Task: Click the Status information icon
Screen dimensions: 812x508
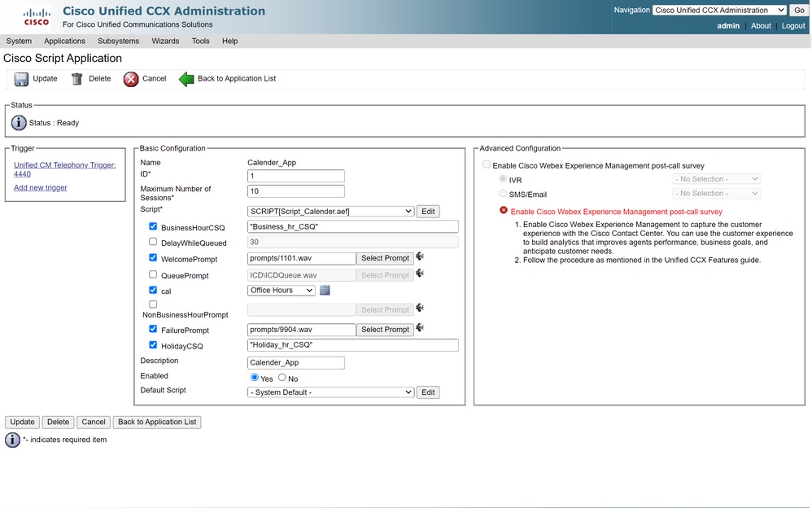Action: [19, 123]
